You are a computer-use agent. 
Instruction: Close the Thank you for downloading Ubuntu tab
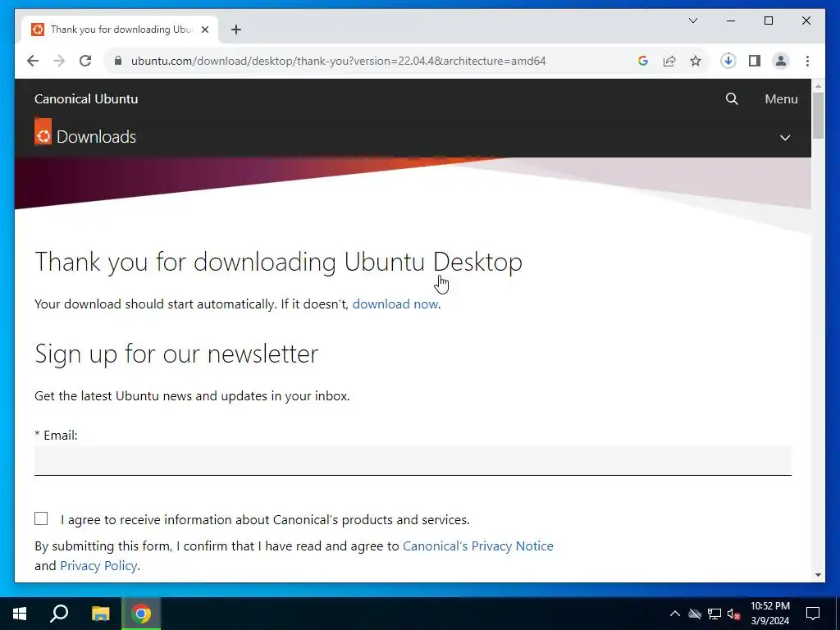204,30
